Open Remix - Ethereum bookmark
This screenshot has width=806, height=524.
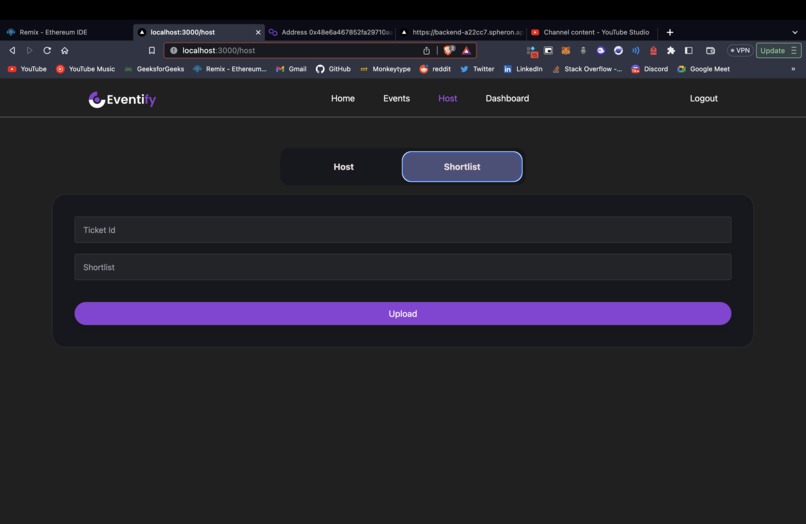point(230,69)
